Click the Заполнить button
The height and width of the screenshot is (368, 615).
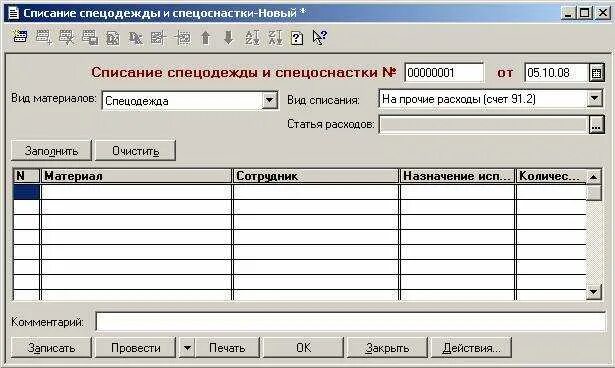pos(51,151)
